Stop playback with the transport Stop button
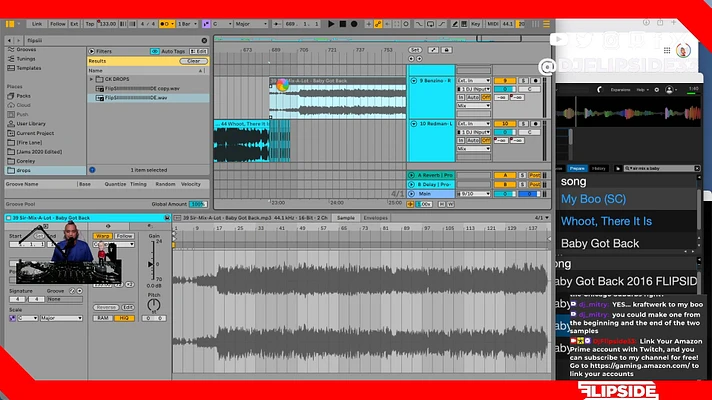This screenshot has height=400, width=712. coord(343,24)
